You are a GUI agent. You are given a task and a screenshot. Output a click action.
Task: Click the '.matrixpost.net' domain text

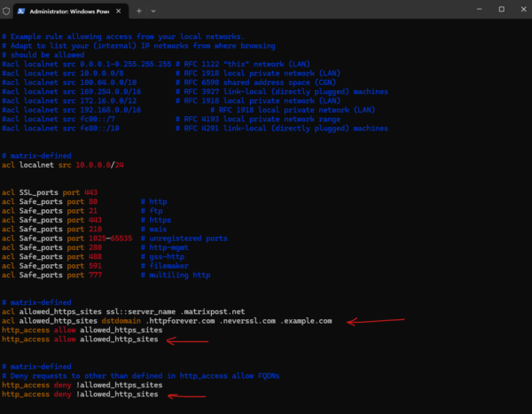213,311
